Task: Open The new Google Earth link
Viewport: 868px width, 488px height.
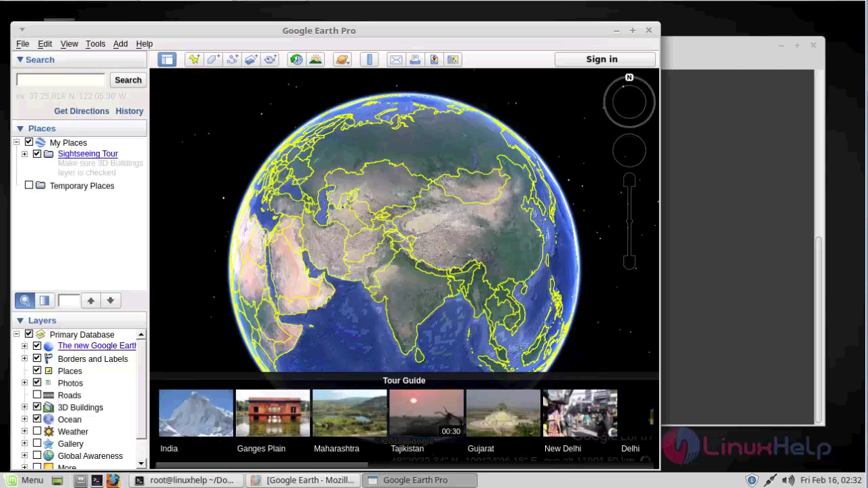Action: (x=97, y=346)
